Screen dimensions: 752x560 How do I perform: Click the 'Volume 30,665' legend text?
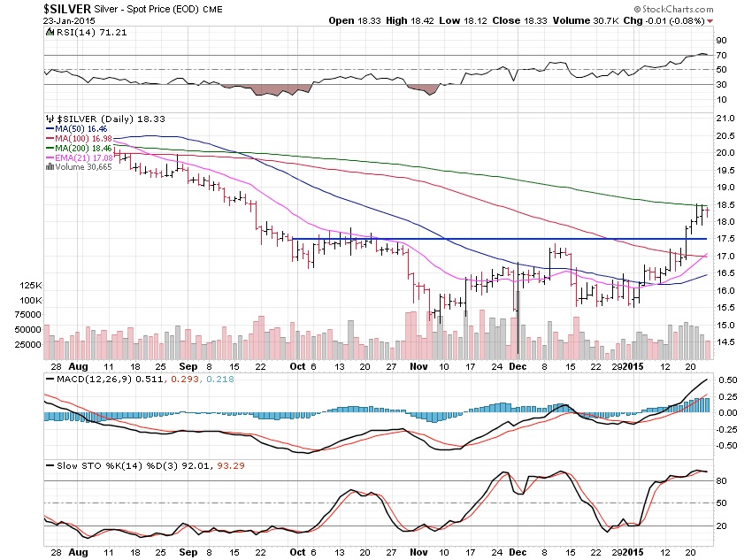click(83, 167)
